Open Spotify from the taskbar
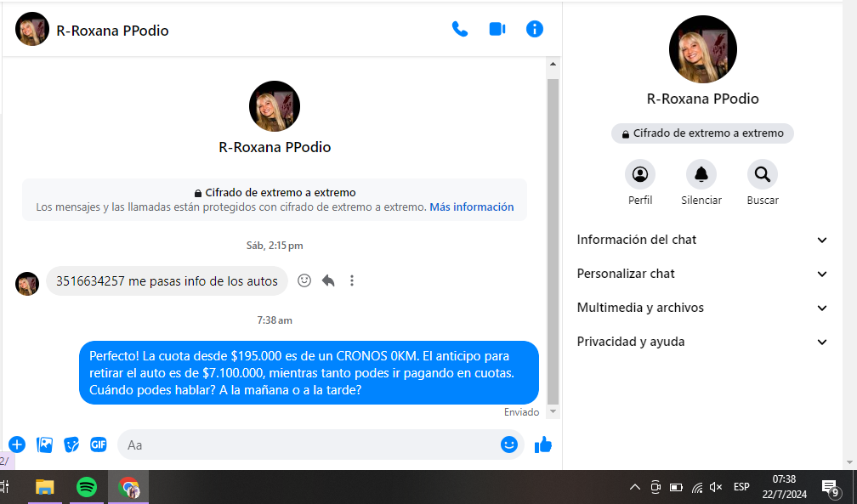The image size is (857, 504). click(87, 487)
